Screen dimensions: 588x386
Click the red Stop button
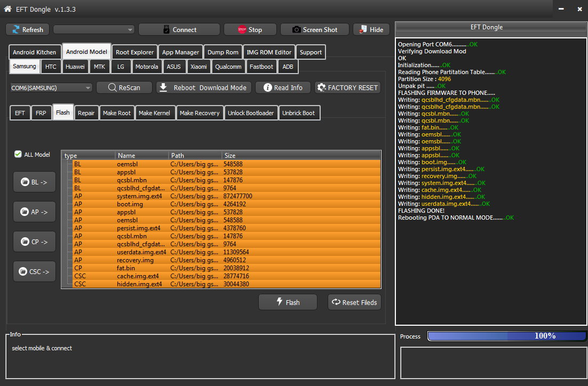[x=250, y=30]
